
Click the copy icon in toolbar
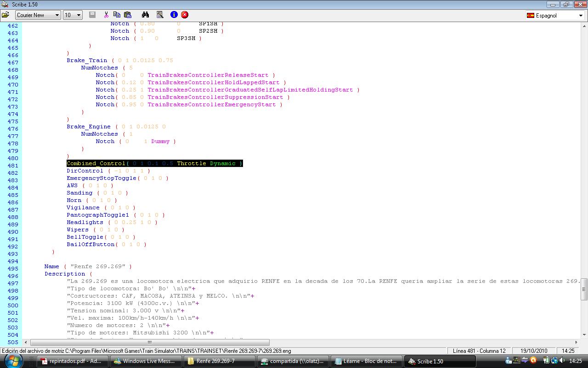[117, 15]
